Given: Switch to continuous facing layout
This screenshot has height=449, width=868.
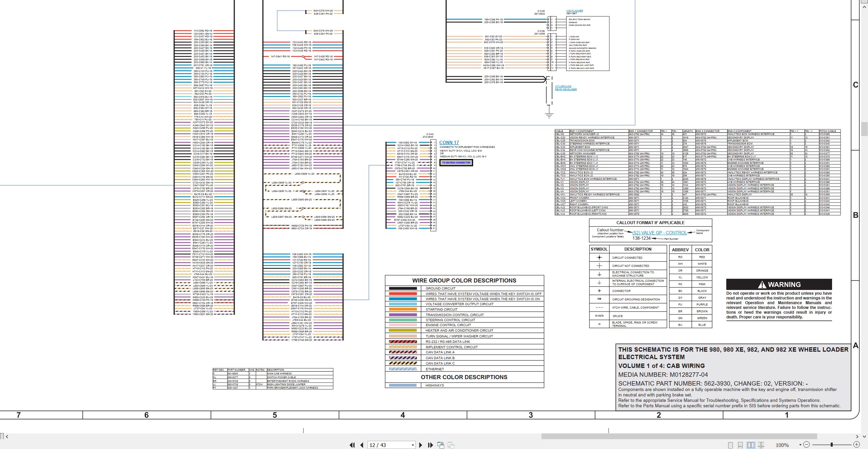Looking at the screenshot, I should tap(761, 445).
